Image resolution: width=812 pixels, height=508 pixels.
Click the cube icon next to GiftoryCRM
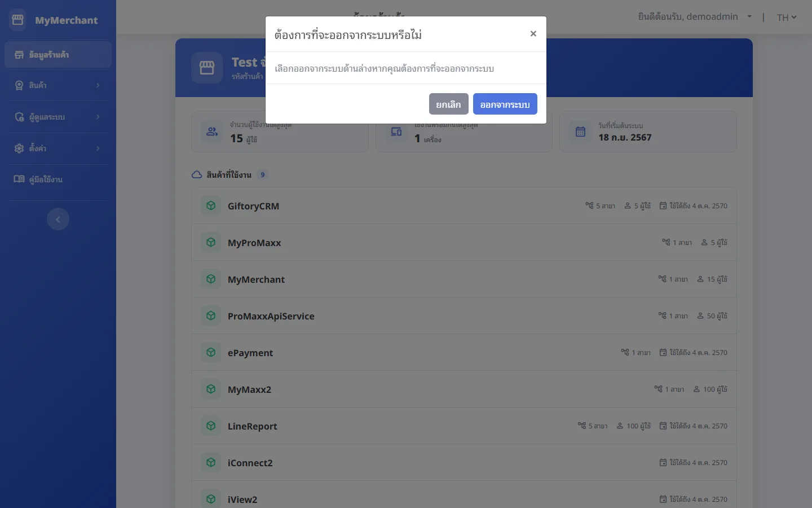coord(211,206)
